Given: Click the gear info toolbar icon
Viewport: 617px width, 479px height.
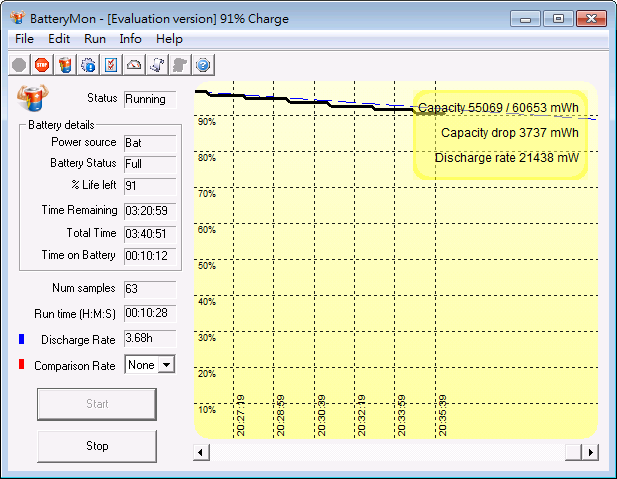Looking at the screenshot, I should 88,65.
